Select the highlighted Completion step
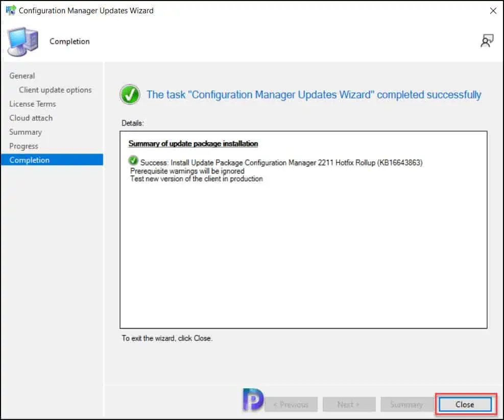 coord(52,160)
